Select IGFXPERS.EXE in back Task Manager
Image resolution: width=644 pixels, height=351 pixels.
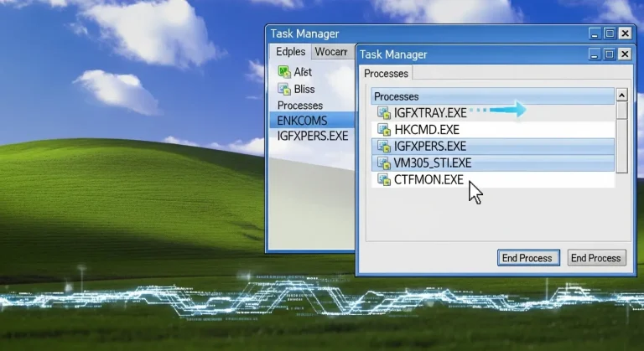(x=313, y=136)
